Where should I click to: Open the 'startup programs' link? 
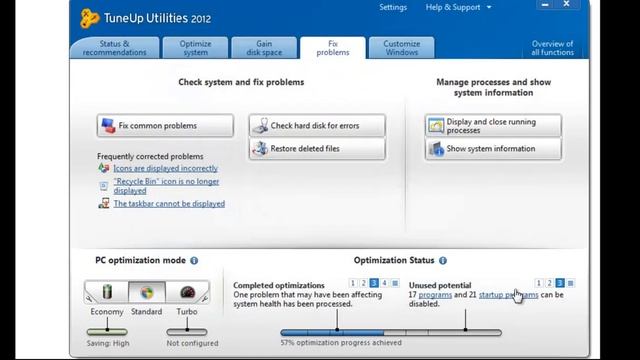509,295
